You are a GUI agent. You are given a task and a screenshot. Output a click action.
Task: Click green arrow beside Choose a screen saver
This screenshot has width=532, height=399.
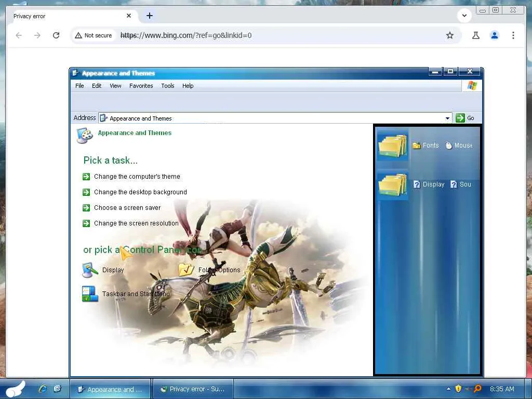tap(86, 208)
